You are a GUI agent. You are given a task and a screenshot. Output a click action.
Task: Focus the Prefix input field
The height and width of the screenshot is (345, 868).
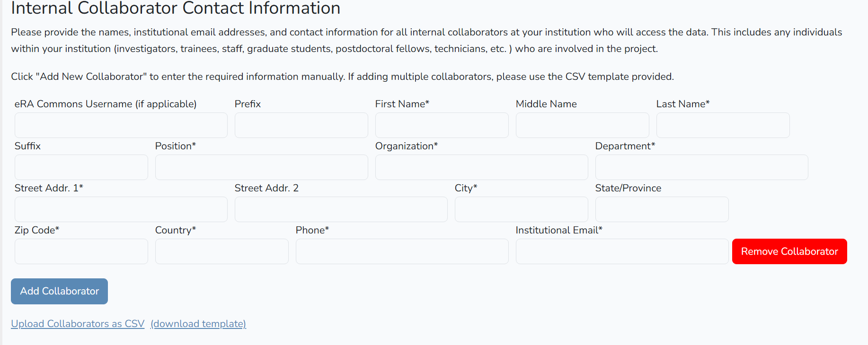[301, 125]
